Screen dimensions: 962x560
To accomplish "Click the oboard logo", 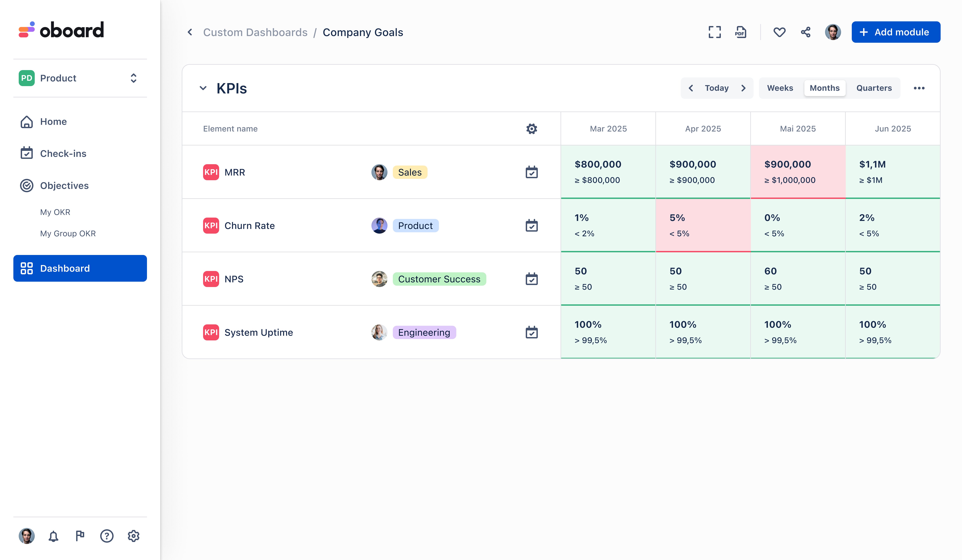I will click(61, 30).
